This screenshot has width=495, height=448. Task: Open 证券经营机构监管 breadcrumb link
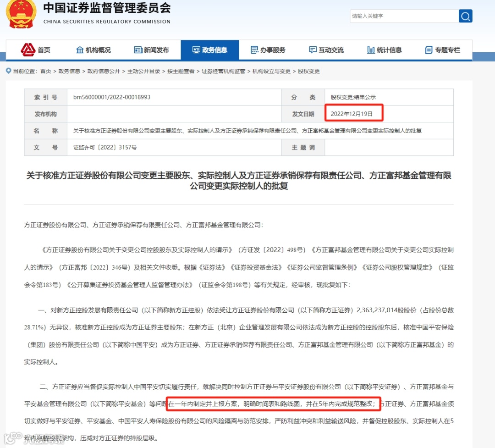tap(224, 71)
